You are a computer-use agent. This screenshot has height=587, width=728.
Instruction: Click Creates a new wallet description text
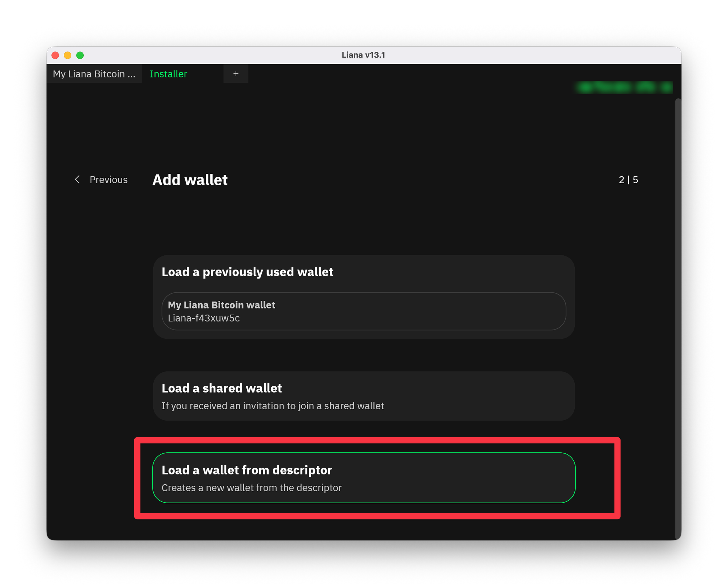tap(252, 488)
